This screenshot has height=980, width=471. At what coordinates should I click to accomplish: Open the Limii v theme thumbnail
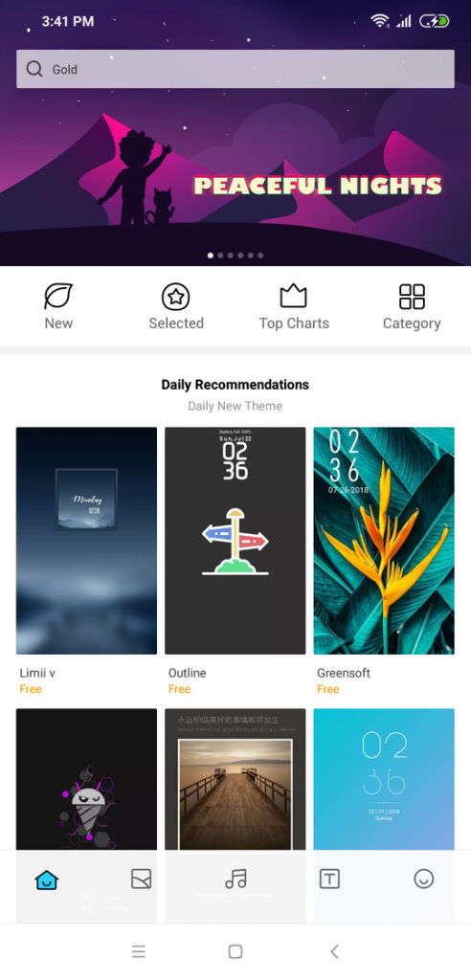pos(86,541)
